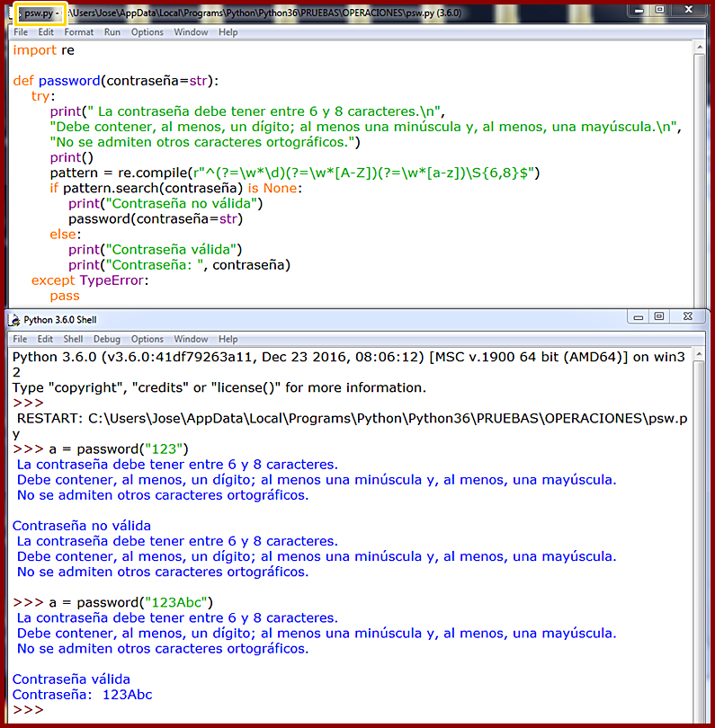Click the 'try:' line in editor
Image resolution: width=715 pixels, height=728 pixels.
tap(43, 96)
